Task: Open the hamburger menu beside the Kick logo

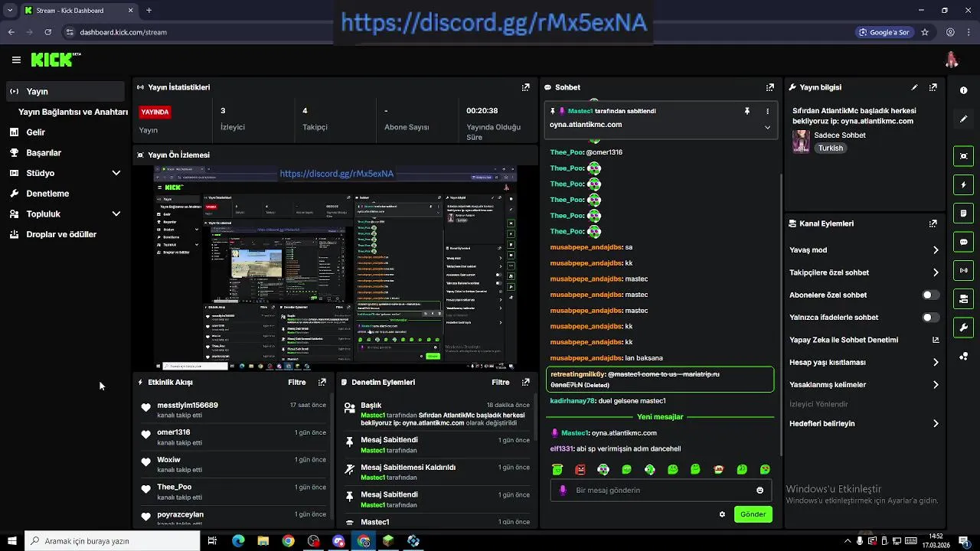Action: pos(16,60)
